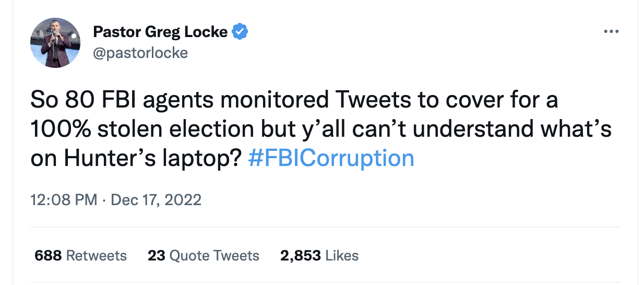Click the 2,853 like count number
The height and width of the screenshot is (285, 644).
(301, 255)
